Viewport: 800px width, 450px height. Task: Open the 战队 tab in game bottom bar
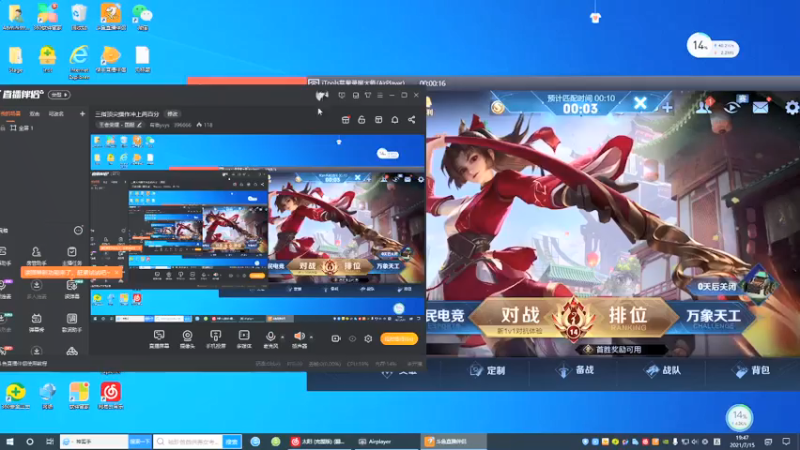tap(663, 370)
